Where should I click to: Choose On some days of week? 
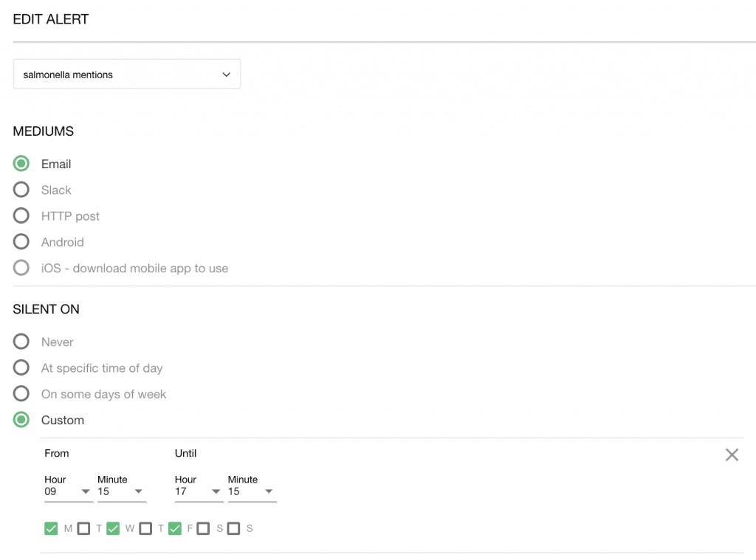[x=21, y=394]
